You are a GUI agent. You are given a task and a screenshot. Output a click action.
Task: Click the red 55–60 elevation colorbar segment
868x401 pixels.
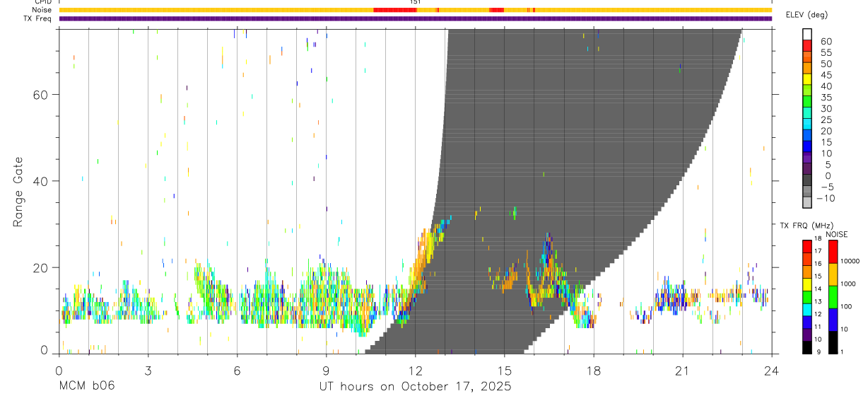point(807,46)
